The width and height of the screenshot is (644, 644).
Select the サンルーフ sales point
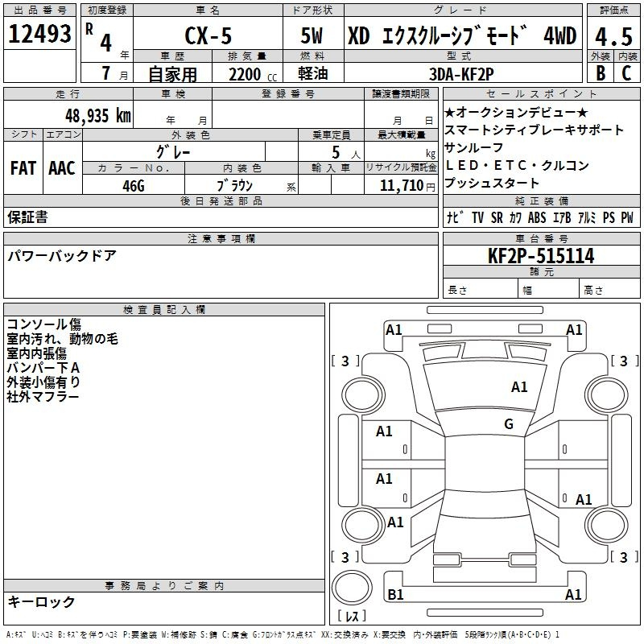pyautogui.click(x=473, y=147)
